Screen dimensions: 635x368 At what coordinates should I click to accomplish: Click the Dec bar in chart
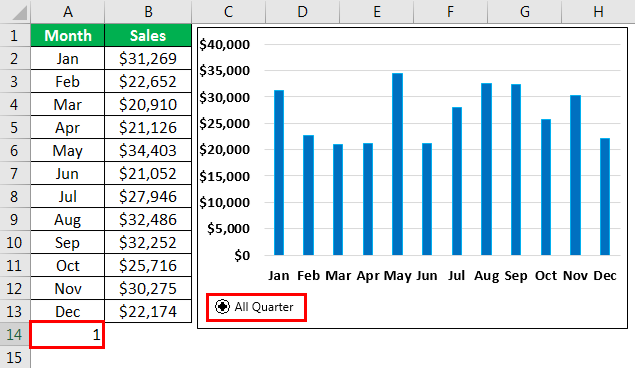pos(605,196)
